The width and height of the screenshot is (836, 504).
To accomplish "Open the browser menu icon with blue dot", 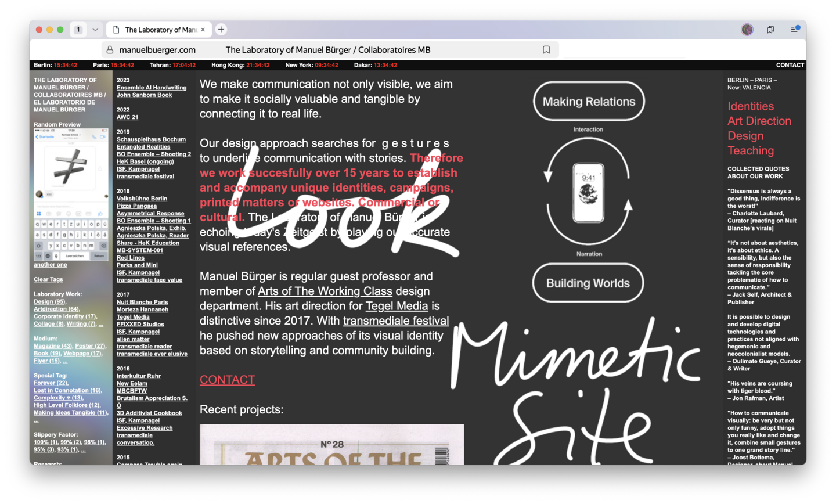I will pyautogui.click(x=795, y=29).
